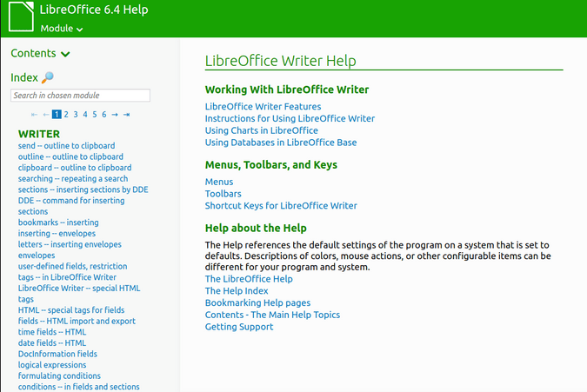587x392 pixels.
Task: Click the Getting Support link
Action: click(239, 327)
